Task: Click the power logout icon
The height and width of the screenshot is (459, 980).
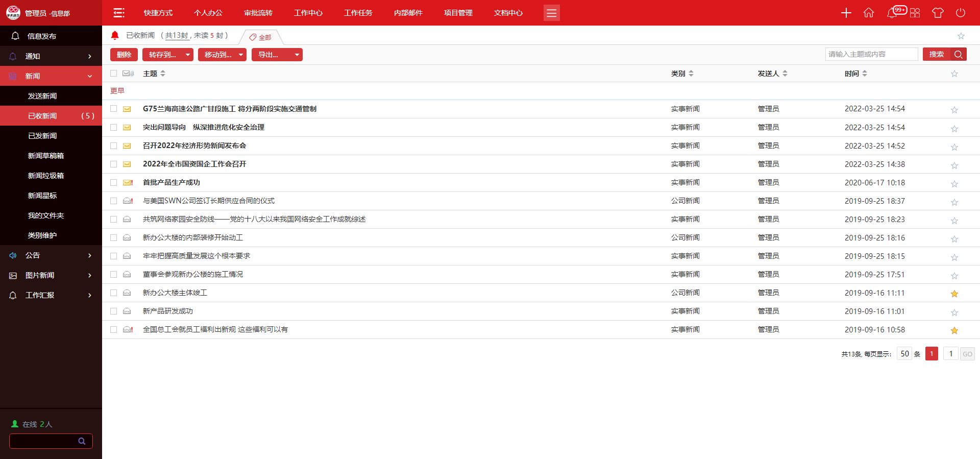Action: pos(961,13)
